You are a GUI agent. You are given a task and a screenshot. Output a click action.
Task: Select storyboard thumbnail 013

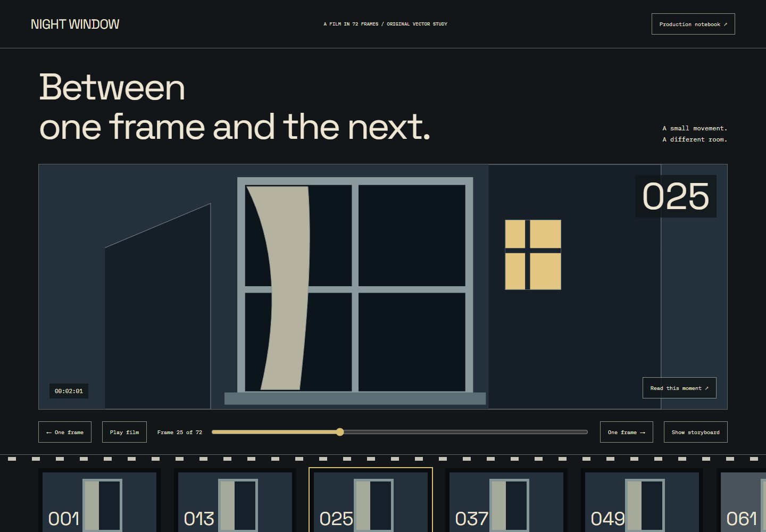pos(235,500)
